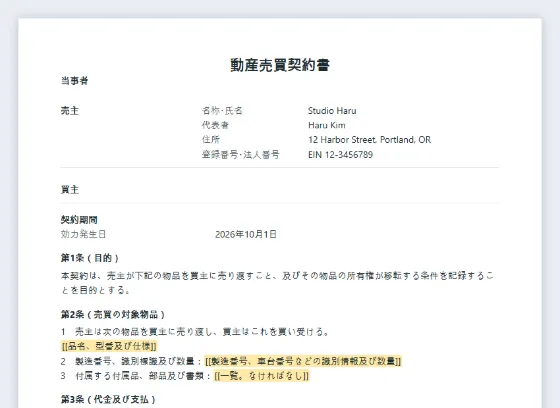Screen dimensions: 560x408
Task: Click the 代表者 field label
Action: coord(215,125)
